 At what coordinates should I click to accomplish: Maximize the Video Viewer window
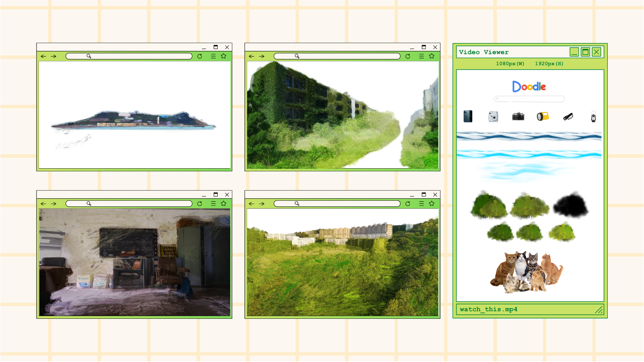pyautogui.click(x=585, y=52)
